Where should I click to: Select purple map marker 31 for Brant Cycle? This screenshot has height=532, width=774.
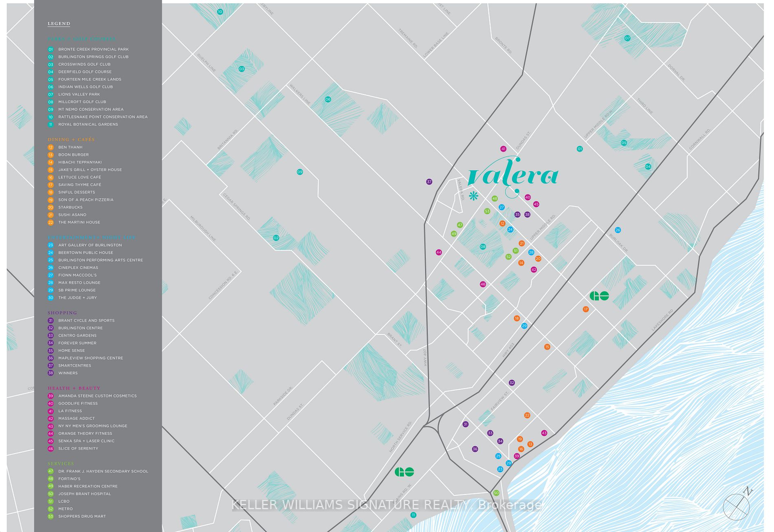click(466, 424)
